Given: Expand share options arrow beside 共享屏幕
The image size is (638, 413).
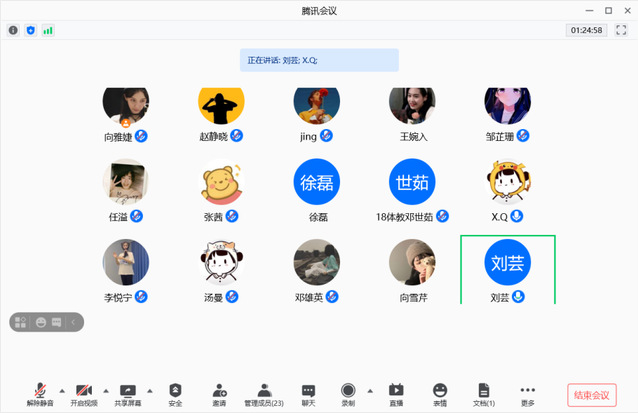Looking at the screenshot, I should pos(150,390).
